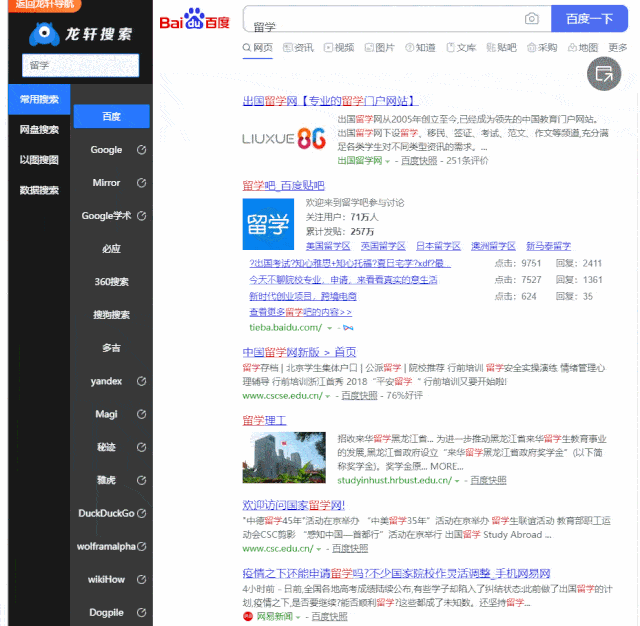Switch to the 文库 tab
Viewport: 640px width, 626px height.
click(461, 48)
